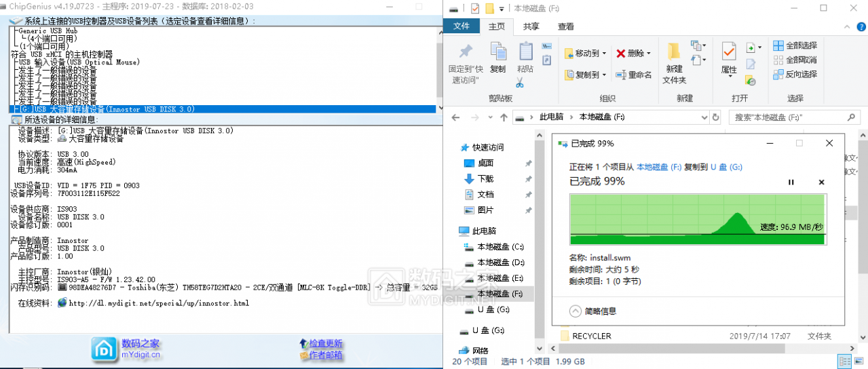
Task: Click U 盘 (G:) destination link in copy dialog
Action: coord(726,166)
